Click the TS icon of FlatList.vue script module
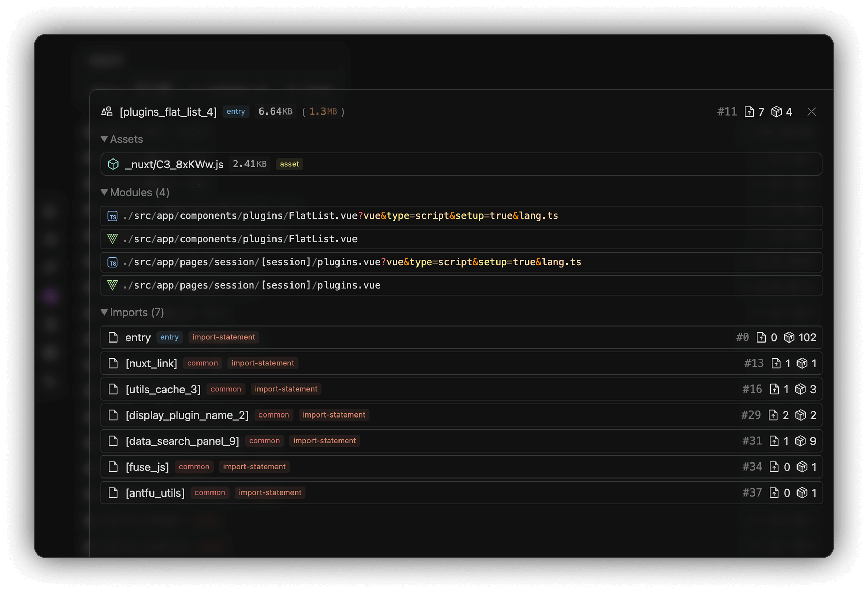868x592 pixels. (x=112, y=216)
